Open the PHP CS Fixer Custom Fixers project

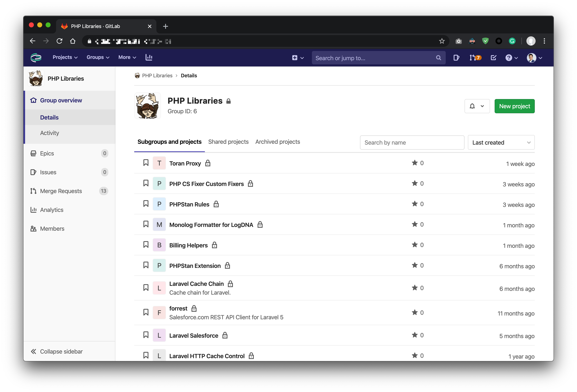206,184
